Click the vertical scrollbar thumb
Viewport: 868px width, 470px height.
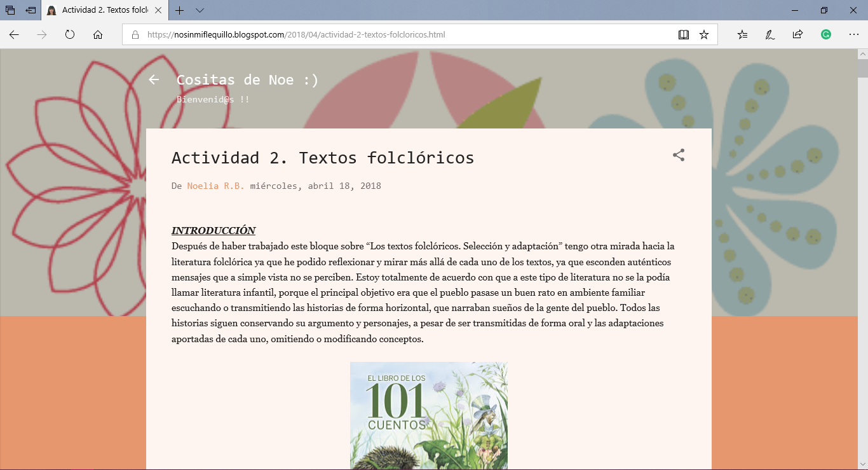tap(863, 68)
